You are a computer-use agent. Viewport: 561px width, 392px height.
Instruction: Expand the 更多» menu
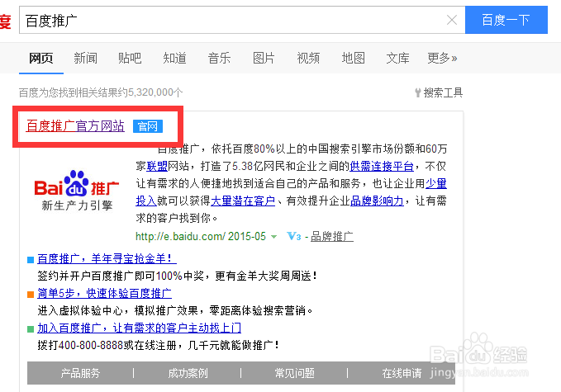442,58
